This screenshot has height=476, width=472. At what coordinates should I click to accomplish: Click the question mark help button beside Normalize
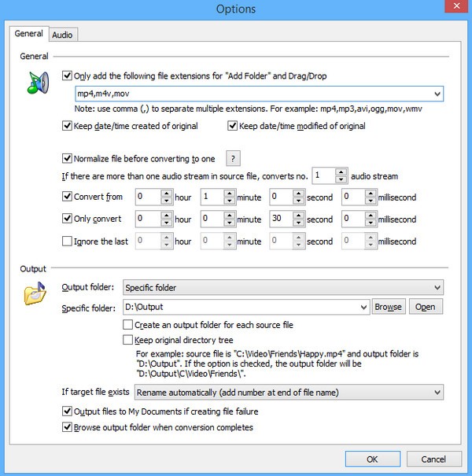point(234,158)
